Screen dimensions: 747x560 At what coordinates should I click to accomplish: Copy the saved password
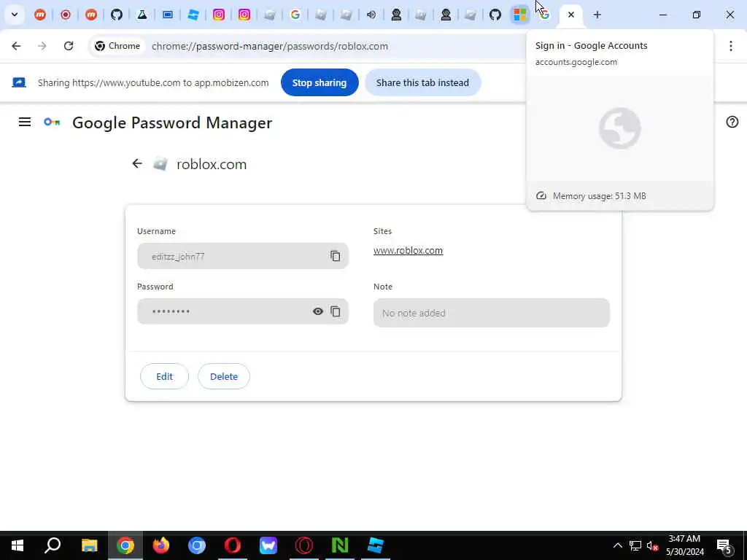[336, 311]
